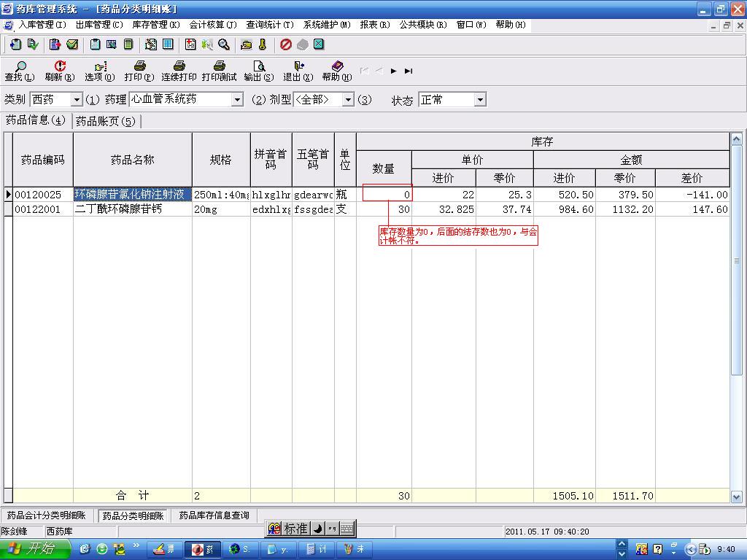Open the 选项(O) options button

tap(99, 71)
